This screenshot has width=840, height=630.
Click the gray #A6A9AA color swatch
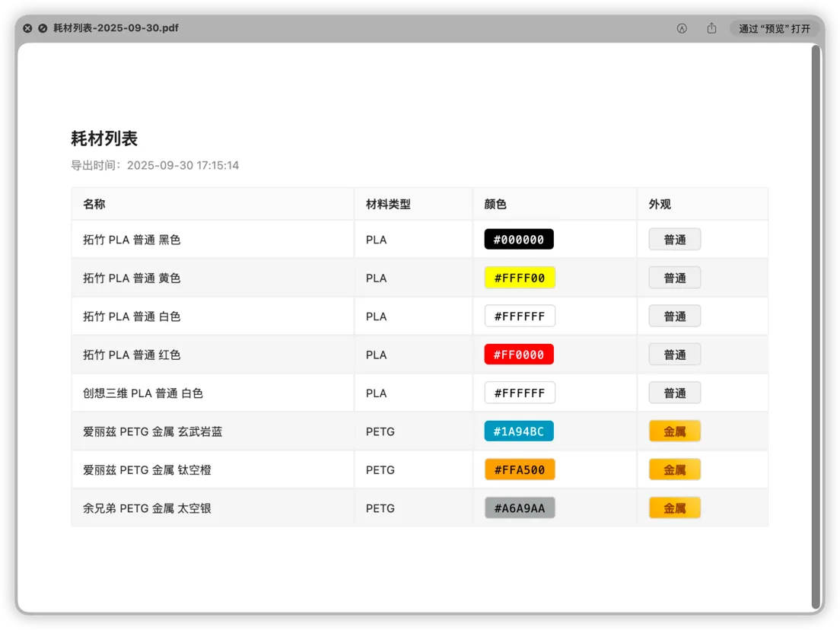(x=520, y=508)
